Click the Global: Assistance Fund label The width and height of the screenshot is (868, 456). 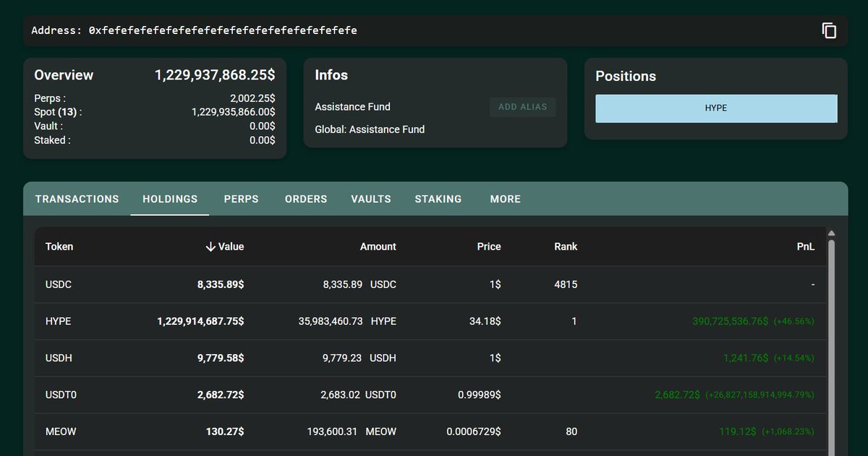click(370, 130)
